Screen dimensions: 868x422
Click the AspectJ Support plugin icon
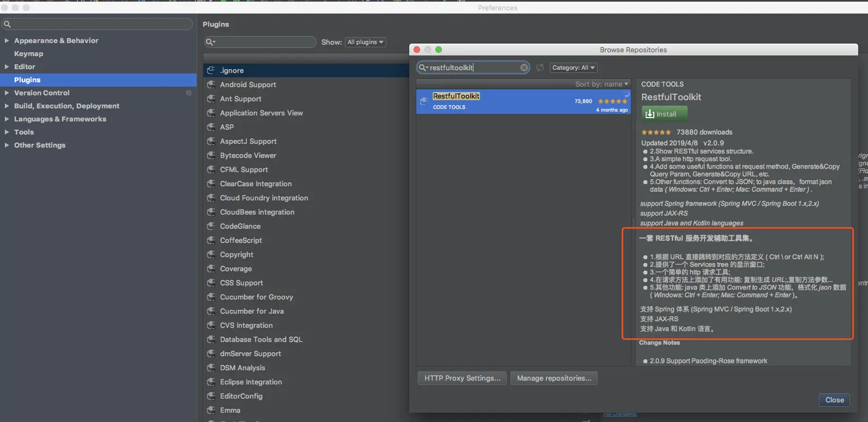click(x=211, y=141)
